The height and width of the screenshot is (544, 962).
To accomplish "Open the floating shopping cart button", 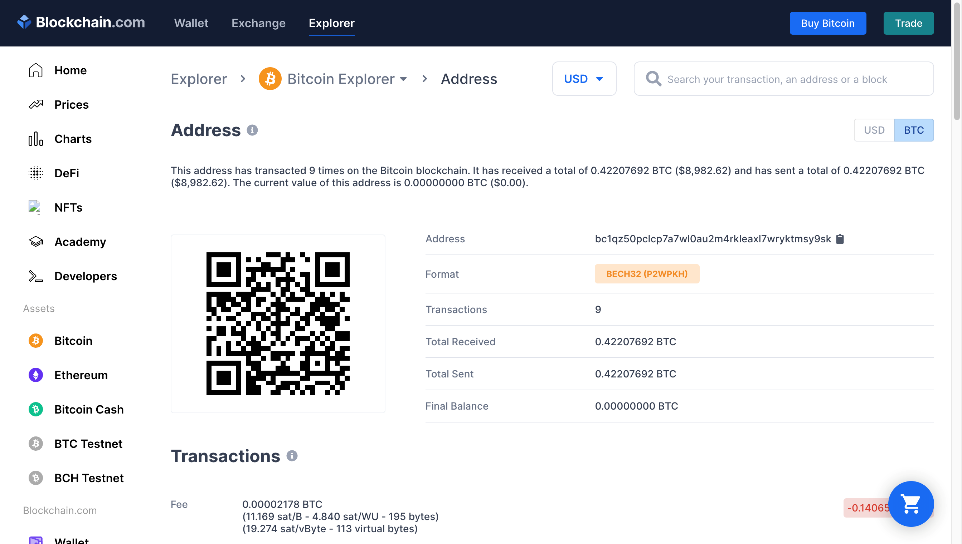I will click(910, 504).
